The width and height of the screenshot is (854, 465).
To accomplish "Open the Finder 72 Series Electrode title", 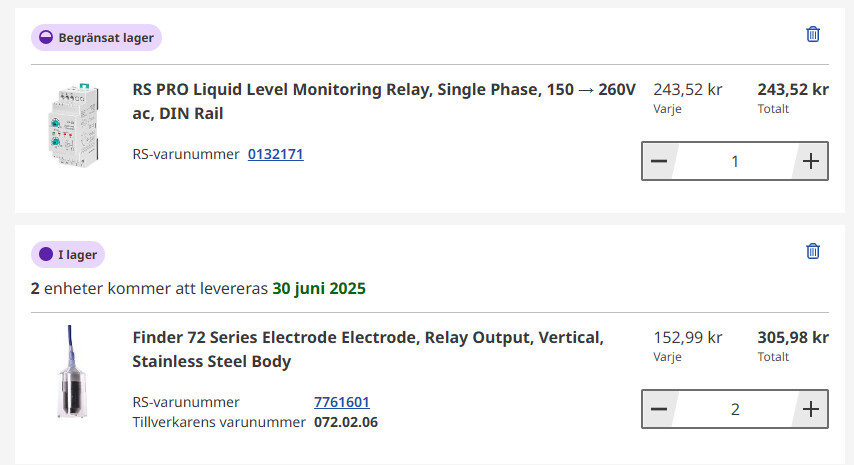I will 367,349.
